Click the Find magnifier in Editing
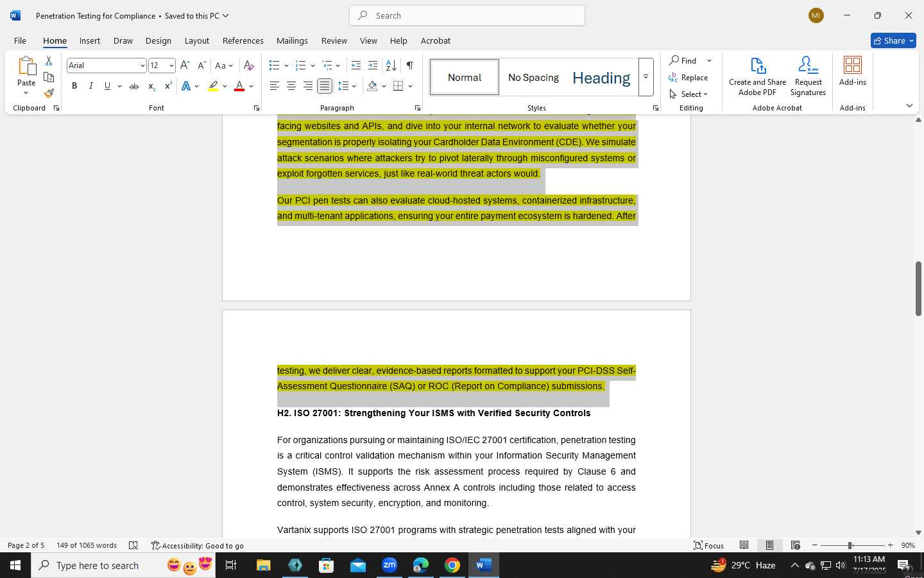Viewport: 924px width, 578px height. [683, 60]
